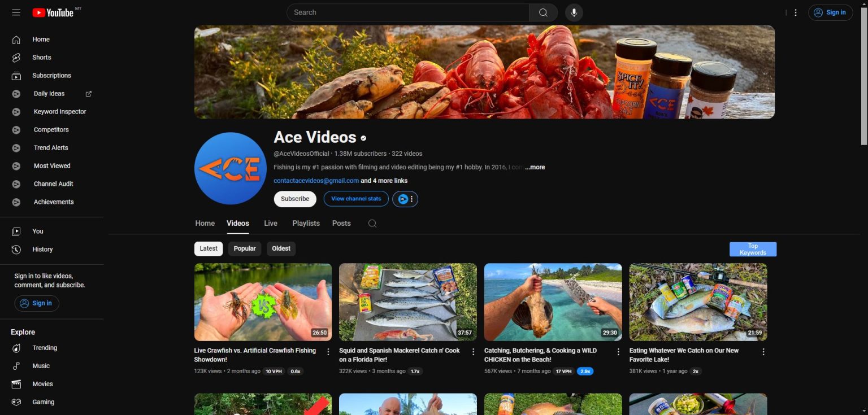Select the Shorts icon in the sidebar

pyautogui.click(x=16, y=57)
